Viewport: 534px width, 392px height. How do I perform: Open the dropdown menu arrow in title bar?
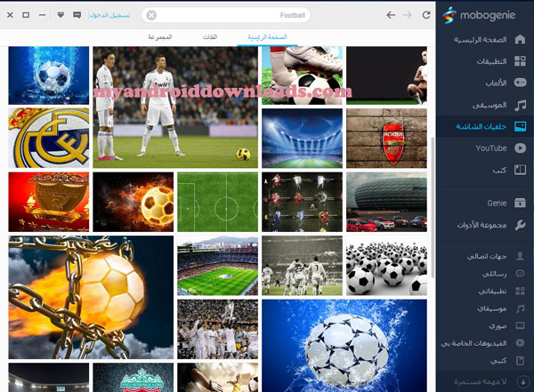(x=61, y=15)
